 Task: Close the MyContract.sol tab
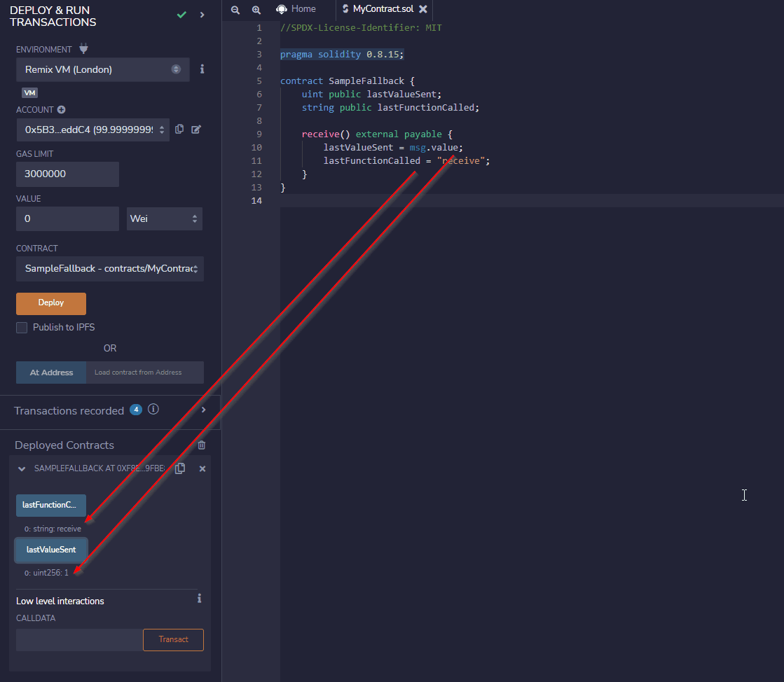click(423, 9)
